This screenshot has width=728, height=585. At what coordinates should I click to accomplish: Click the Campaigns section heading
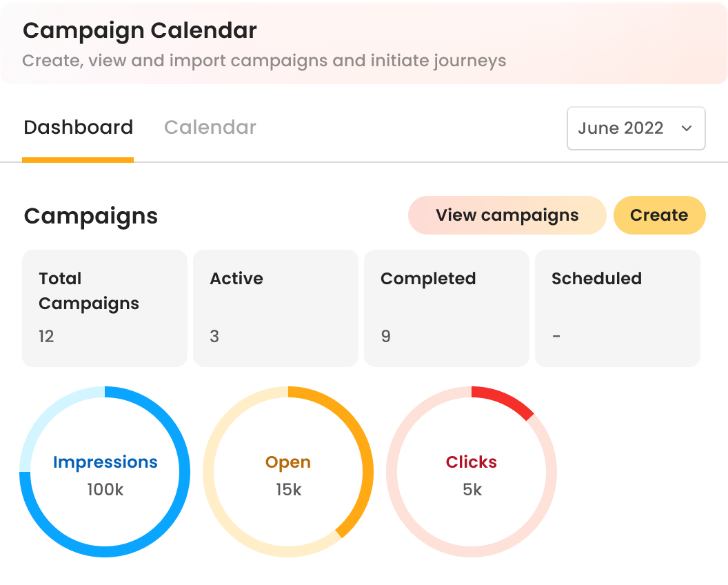(x=91, y=216)
